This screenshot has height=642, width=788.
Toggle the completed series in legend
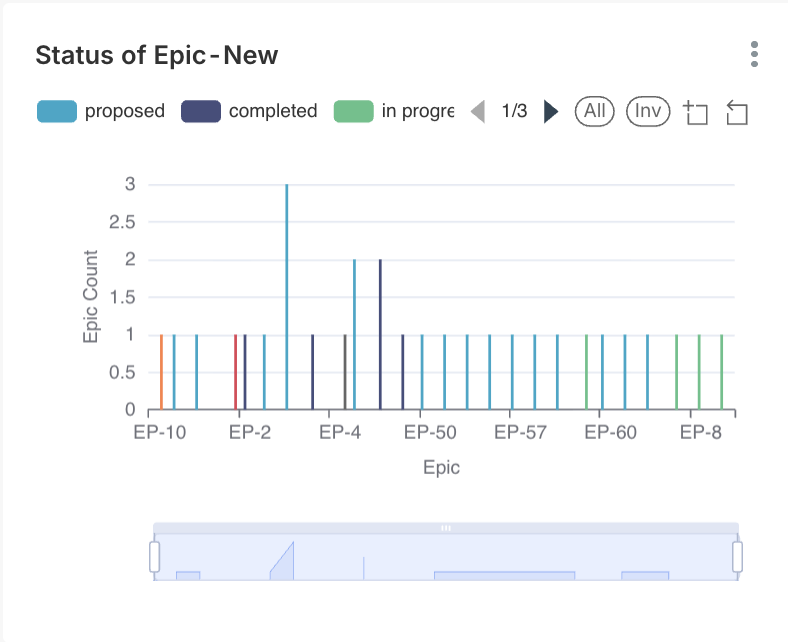272,111
